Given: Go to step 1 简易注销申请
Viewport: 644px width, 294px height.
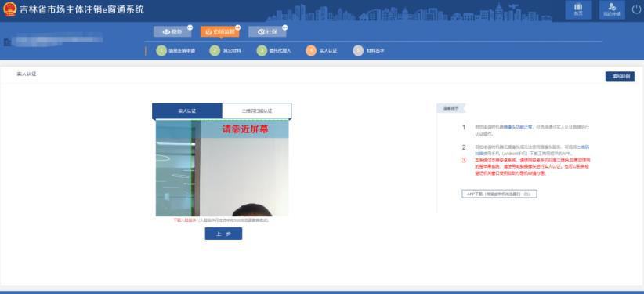Looking at the screenshot, I should [x=175, y=51].
